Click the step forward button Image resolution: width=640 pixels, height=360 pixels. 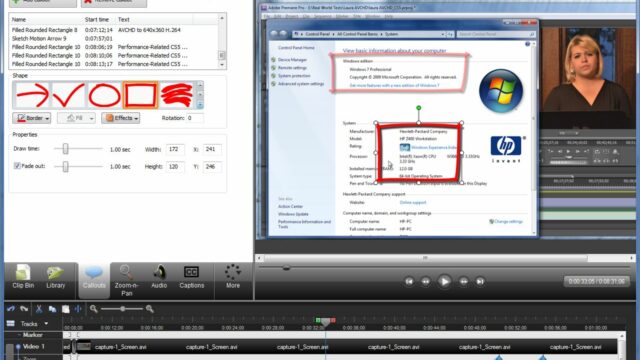point(463,281)
